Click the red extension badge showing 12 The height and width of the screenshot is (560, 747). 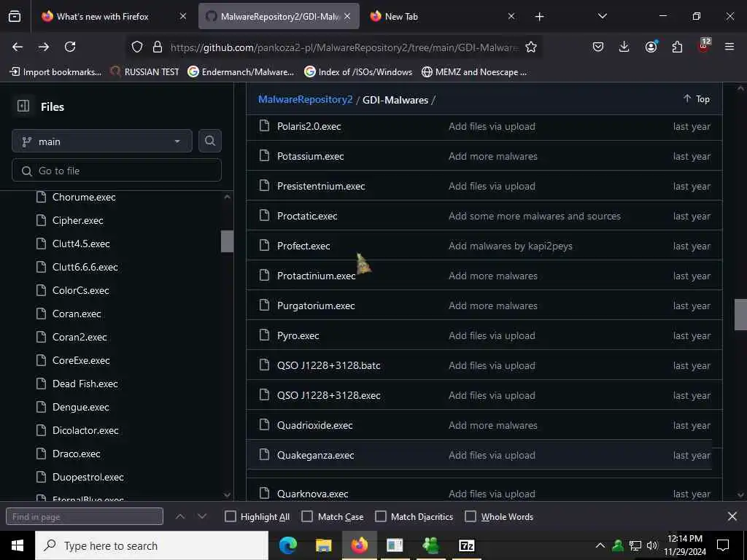[704, 45]
